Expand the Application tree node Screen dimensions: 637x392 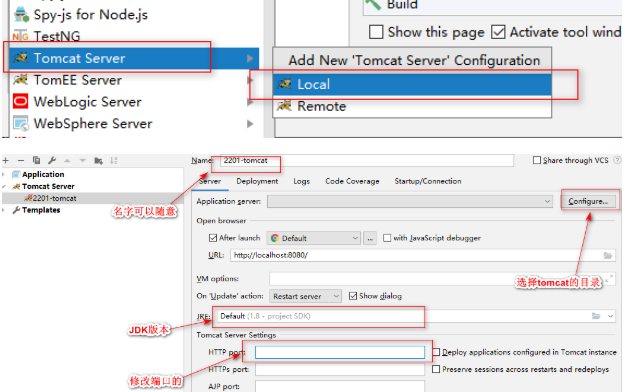pyautogui.click(x=4, y=174)
